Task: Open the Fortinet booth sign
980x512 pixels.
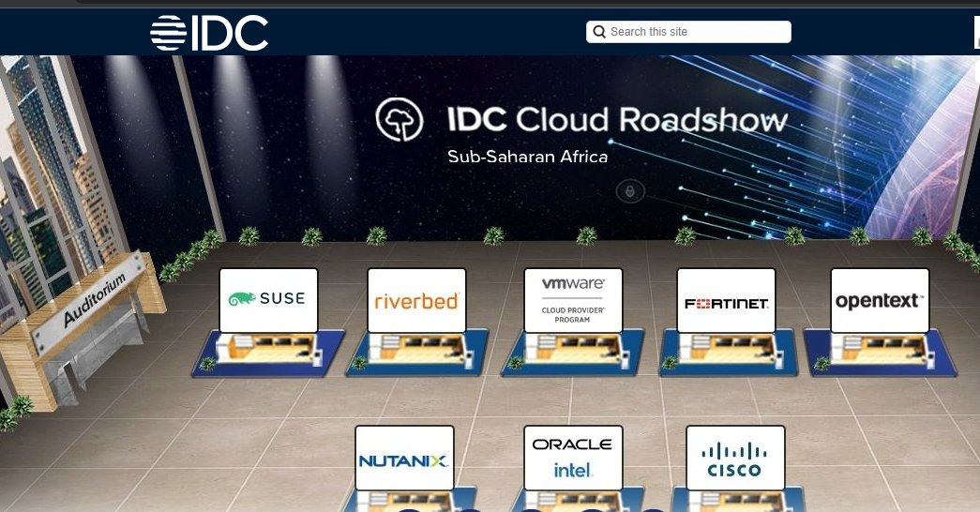Action: (726, 300)
